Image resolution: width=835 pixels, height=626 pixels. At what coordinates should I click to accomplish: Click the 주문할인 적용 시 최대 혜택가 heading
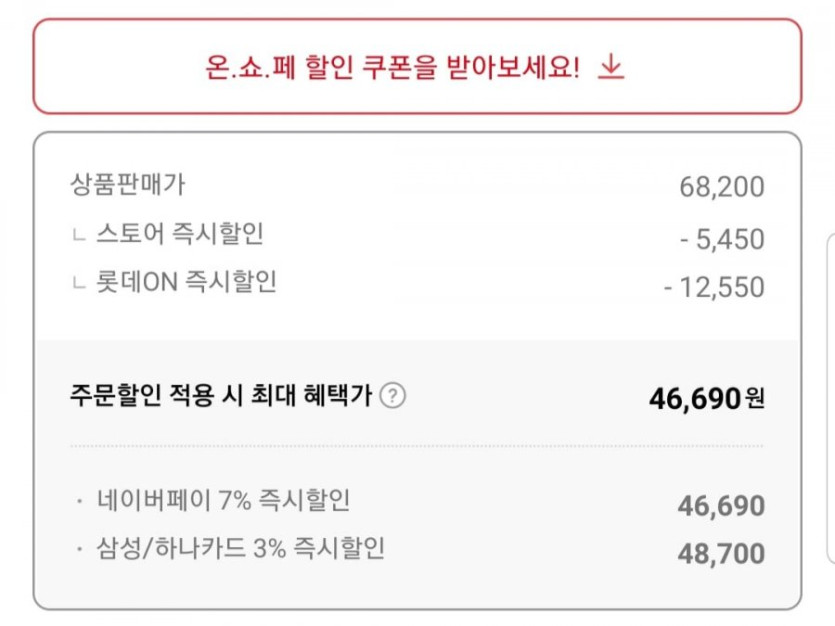221,396
